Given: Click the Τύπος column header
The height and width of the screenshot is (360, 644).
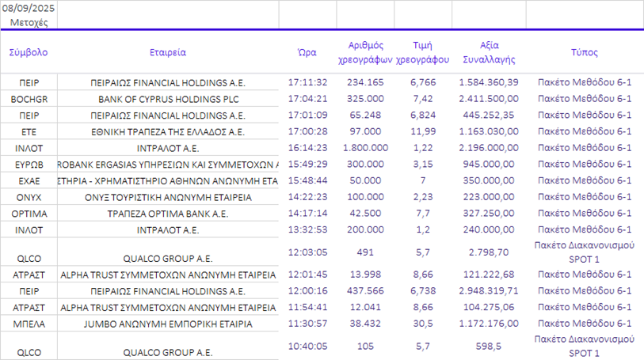Looking at the screenshot, I should 584,52.
